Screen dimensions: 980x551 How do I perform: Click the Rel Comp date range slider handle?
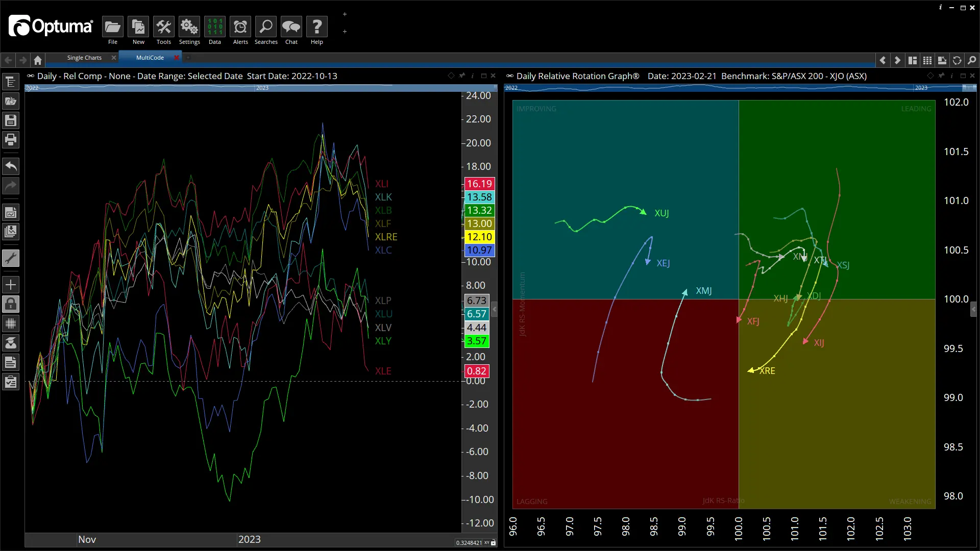coord(495,88)
